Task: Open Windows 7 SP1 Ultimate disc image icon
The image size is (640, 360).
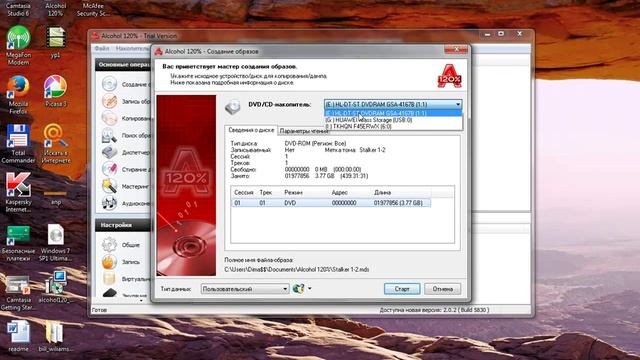Action: coord(55,243)
